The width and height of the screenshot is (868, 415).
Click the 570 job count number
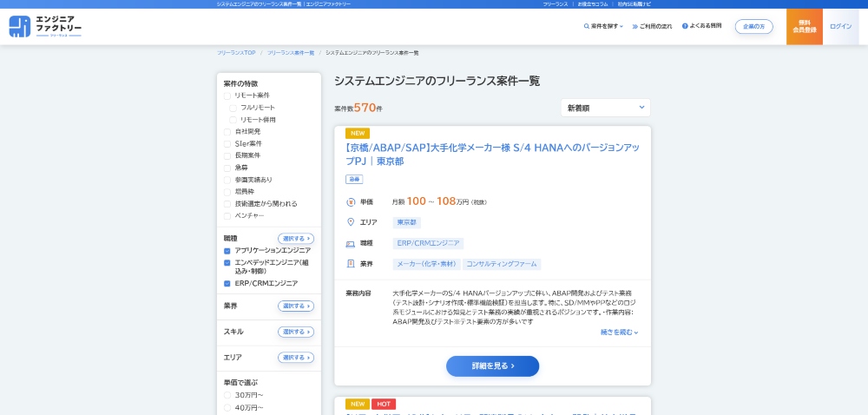coord(365,108)
